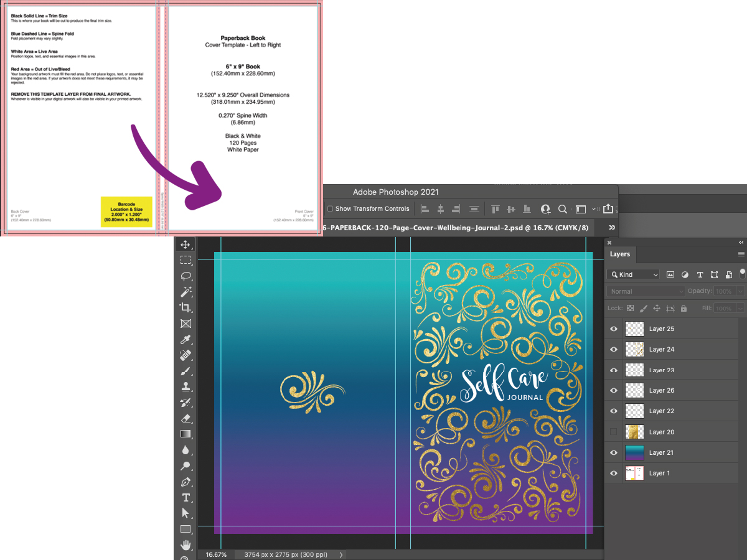Open the Layers panel options menu
Viewport: 747px width, 560px height.
pos(741,254)
